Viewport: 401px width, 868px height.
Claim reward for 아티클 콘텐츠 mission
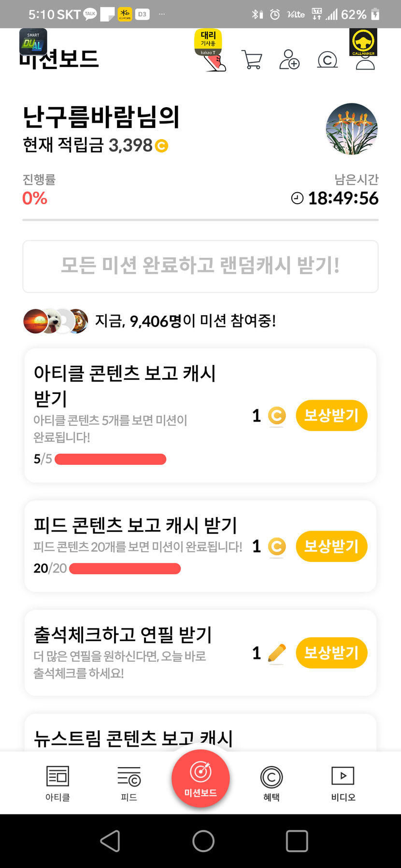click(x=331, y=415)
